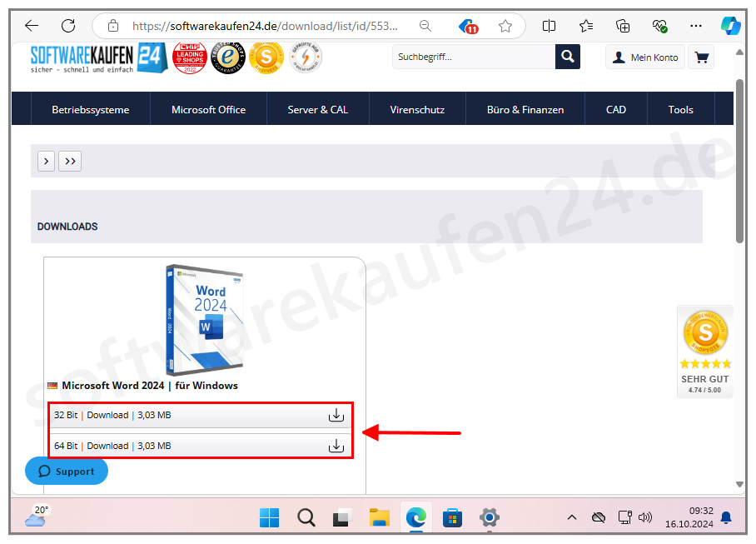Viewport: 756px width, 544px height.
Task: Open Edge settings and more menu
Action: [696, 26]
